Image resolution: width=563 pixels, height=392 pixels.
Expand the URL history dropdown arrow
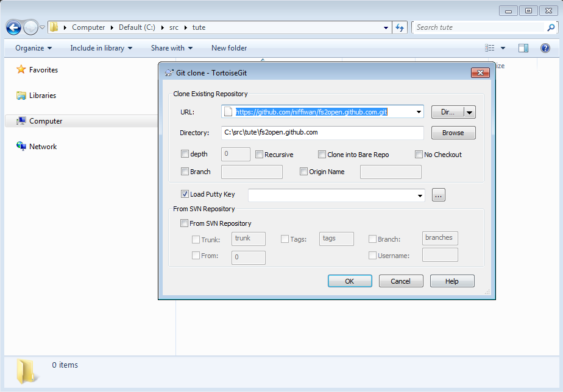419,112
